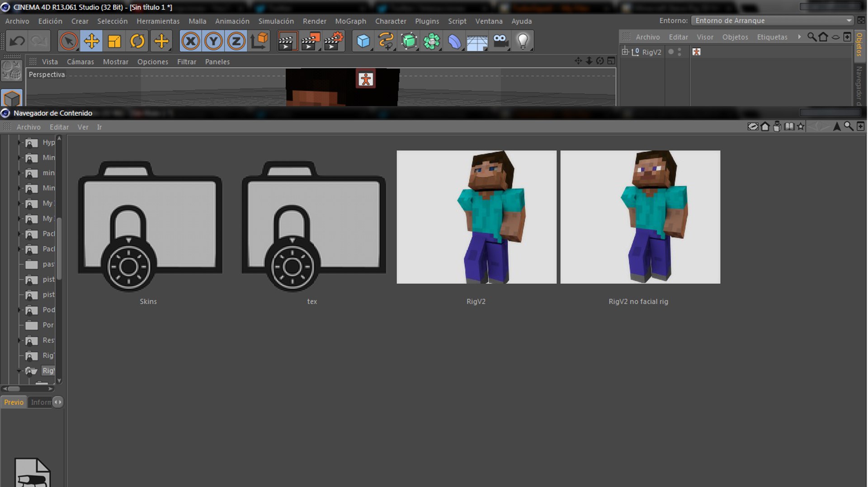
Task: Toggle X axis lock
Action: [190, 41]
